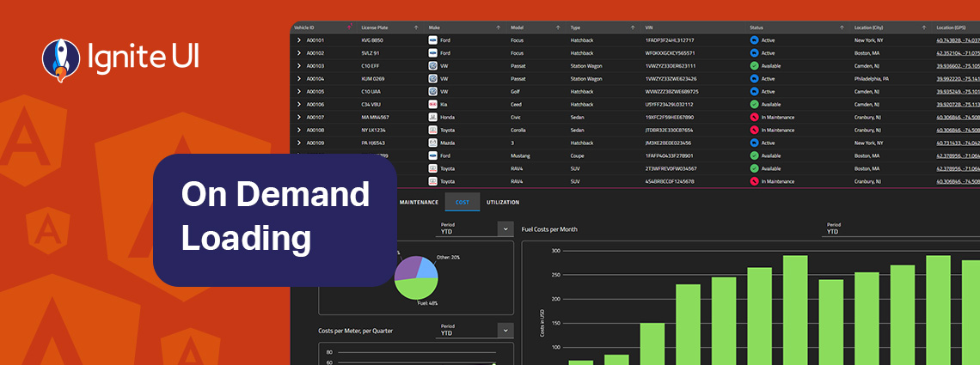
Task: Sort by the License Plate column arrow
Action: [x=416, y=27]
